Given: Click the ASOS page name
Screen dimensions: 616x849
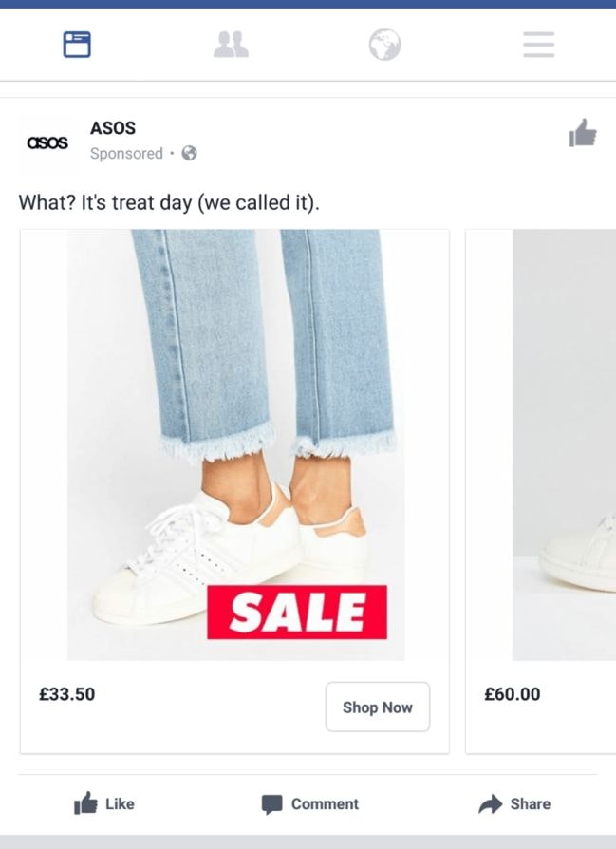Looking at the screenshot, I should [112, 128].
